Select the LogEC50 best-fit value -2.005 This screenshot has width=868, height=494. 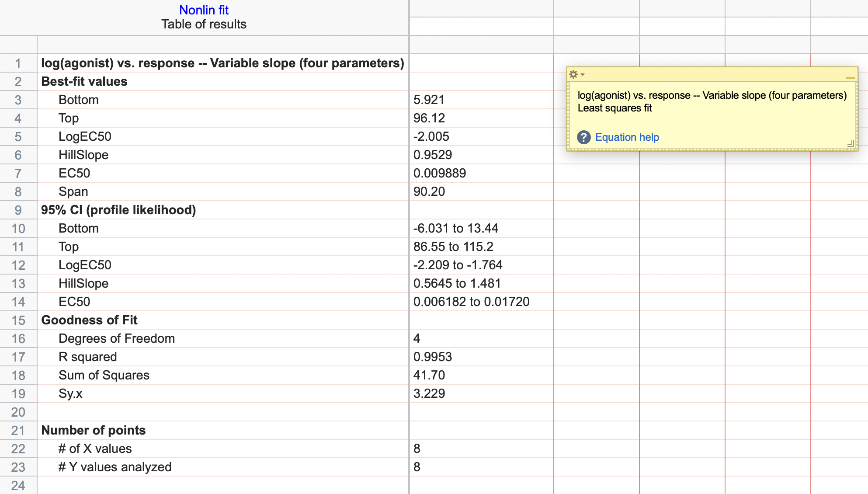(x=431, y=136)
